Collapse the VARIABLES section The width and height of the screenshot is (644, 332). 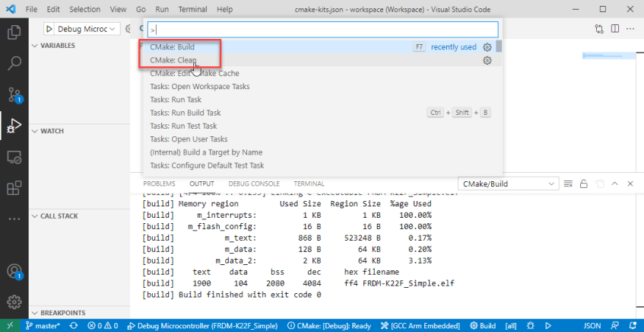[58, 46]
